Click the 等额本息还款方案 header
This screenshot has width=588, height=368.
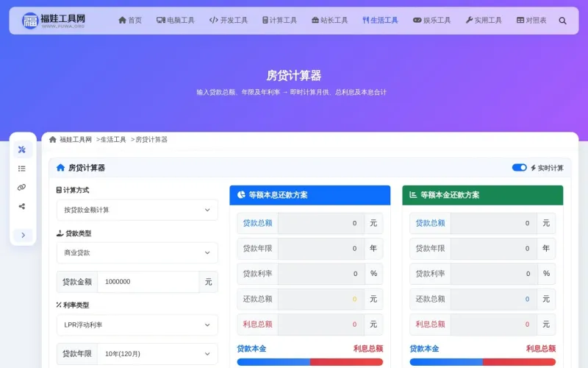[x=309, y=195]
